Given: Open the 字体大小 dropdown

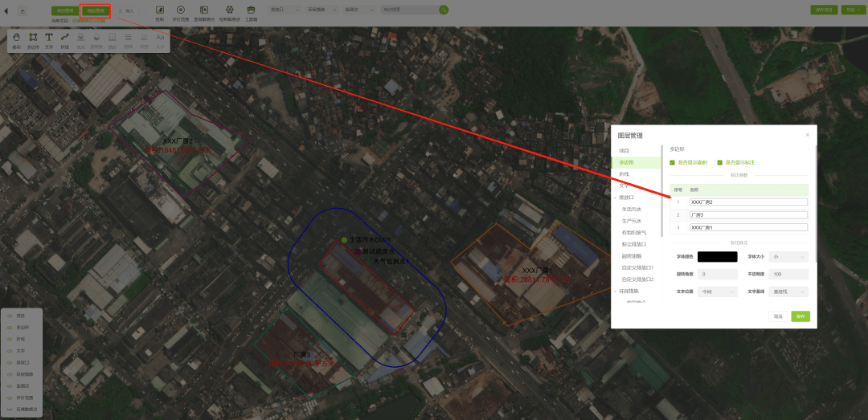Looking at the screenshot, I should tap(788, 257).
